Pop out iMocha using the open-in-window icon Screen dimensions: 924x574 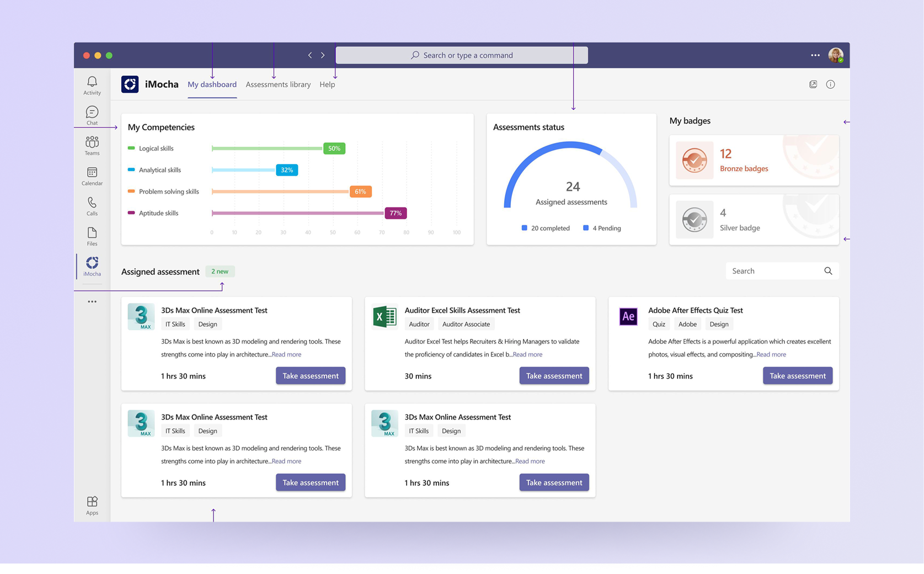click(x=813, y=84)
